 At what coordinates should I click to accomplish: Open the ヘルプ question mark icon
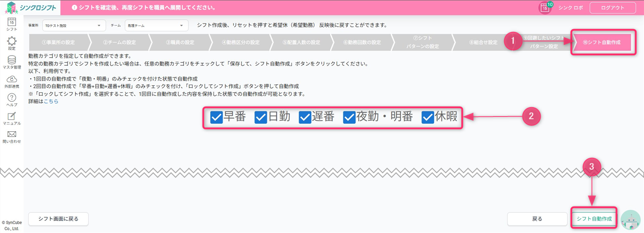[x=12, y=98]
